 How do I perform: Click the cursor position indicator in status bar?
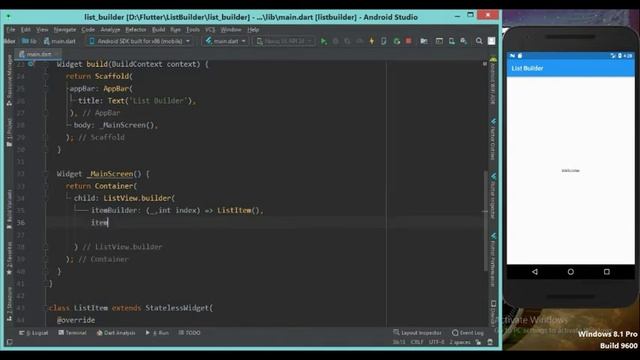click(399, 342)
